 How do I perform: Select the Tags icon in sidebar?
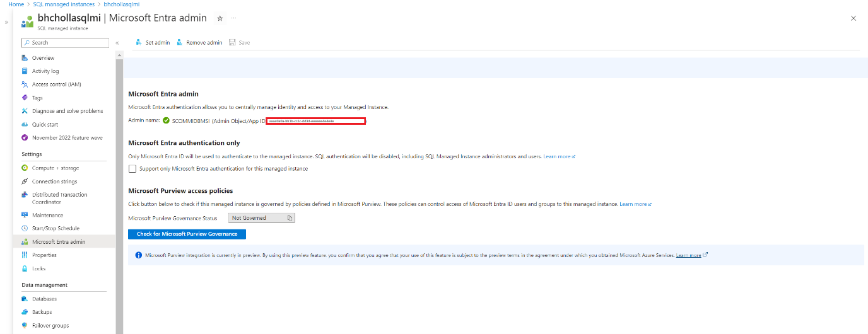click(25, 98)
